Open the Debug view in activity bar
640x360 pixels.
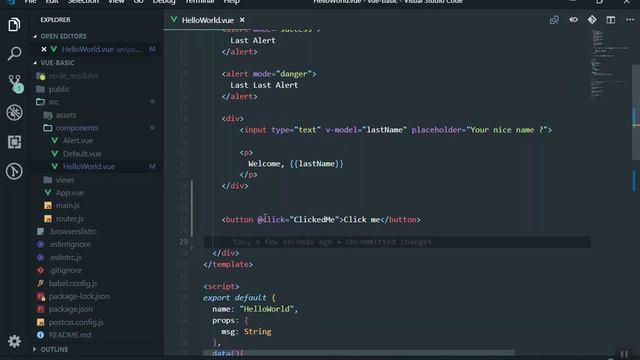click(14, 113)
